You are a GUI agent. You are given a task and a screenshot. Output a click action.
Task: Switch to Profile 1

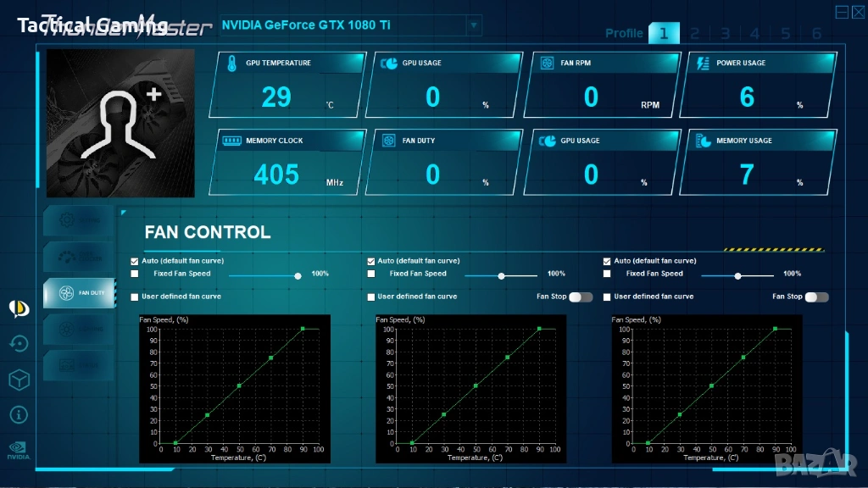664,34
